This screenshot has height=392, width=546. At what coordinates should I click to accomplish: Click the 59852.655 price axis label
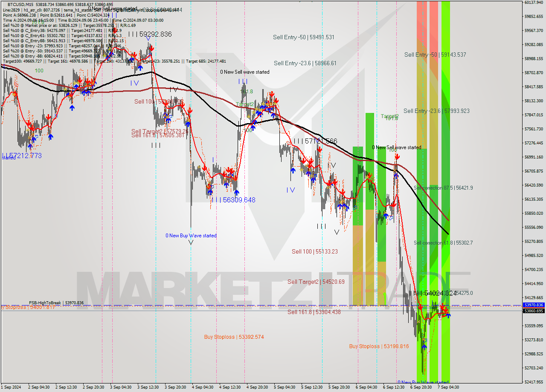coord(534,17)
